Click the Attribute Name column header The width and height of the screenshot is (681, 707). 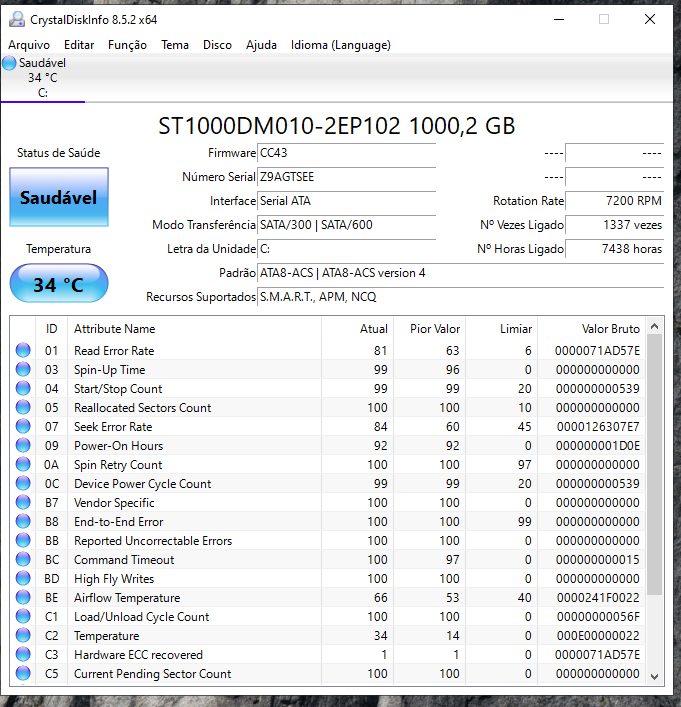194,329
